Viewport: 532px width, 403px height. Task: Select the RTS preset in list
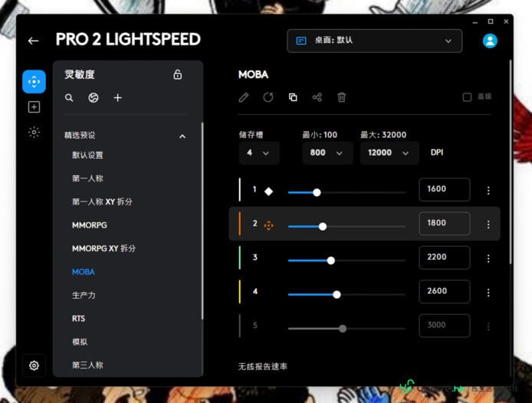78,319
